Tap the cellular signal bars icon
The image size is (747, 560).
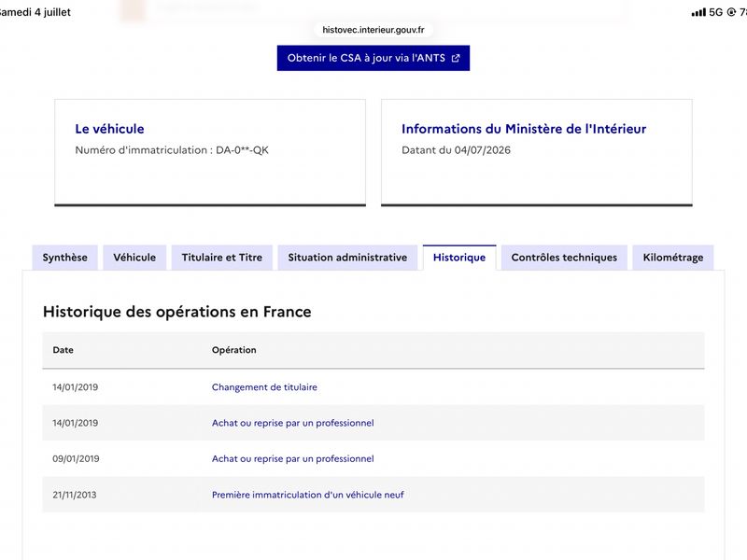[x=698, y=12]
